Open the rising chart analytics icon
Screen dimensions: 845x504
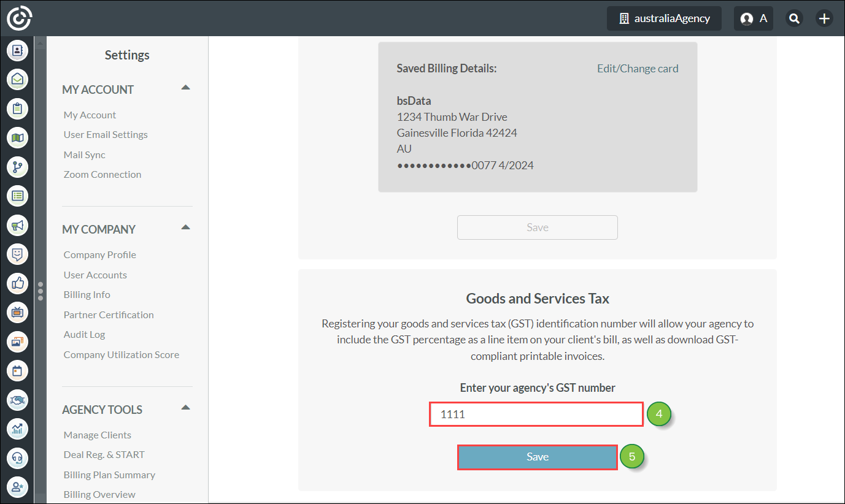point(18,429)
